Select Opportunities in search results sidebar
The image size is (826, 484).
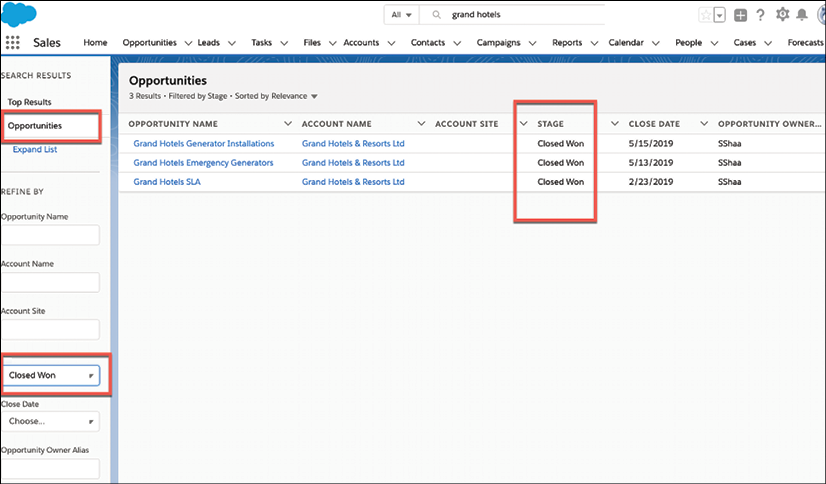pyautogui.click(x=35, y=126)
